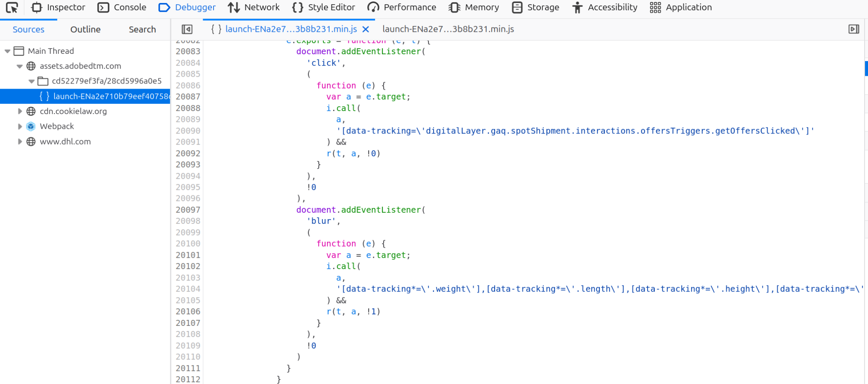
Task: Close the pretty-printed launch min.js tab
Action: point(366,29)
